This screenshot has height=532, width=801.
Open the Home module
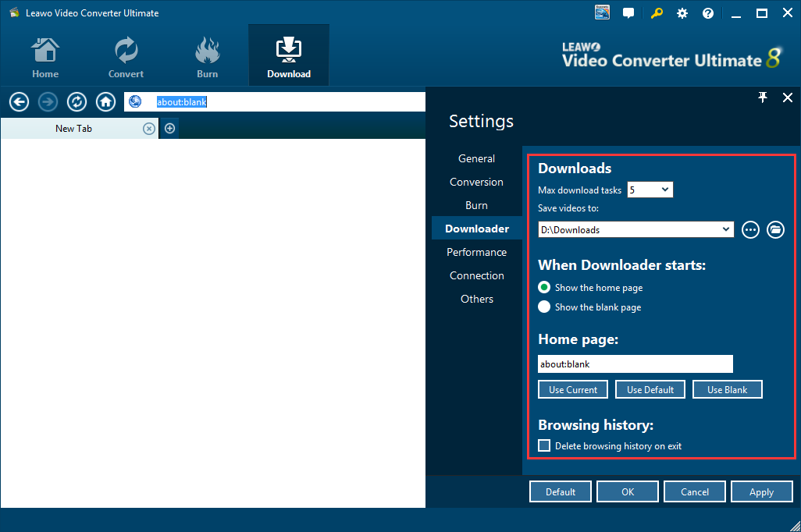45,58
